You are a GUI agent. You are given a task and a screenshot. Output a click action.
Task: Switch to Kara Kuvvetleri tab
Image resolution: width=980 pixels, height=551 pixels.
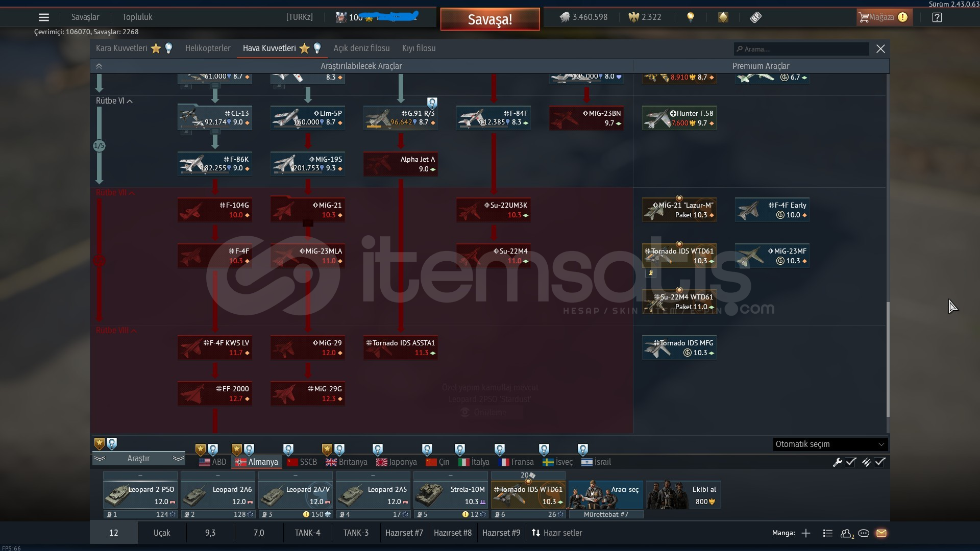[x=121, y=48]
